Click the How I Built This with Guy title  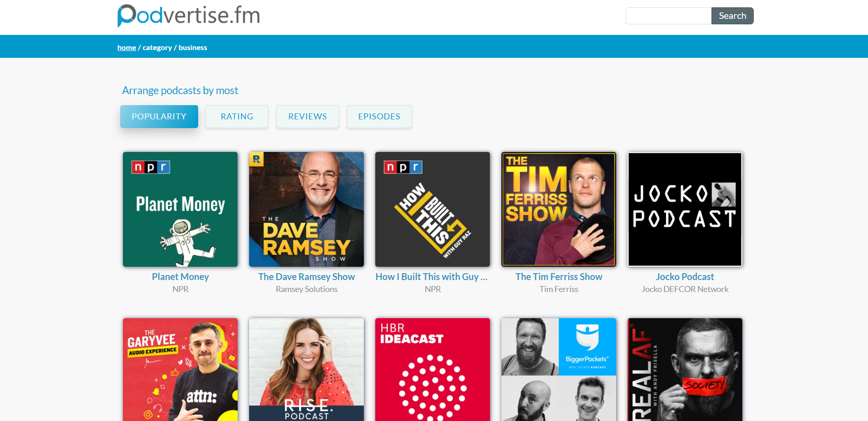(x=432, y=277)
